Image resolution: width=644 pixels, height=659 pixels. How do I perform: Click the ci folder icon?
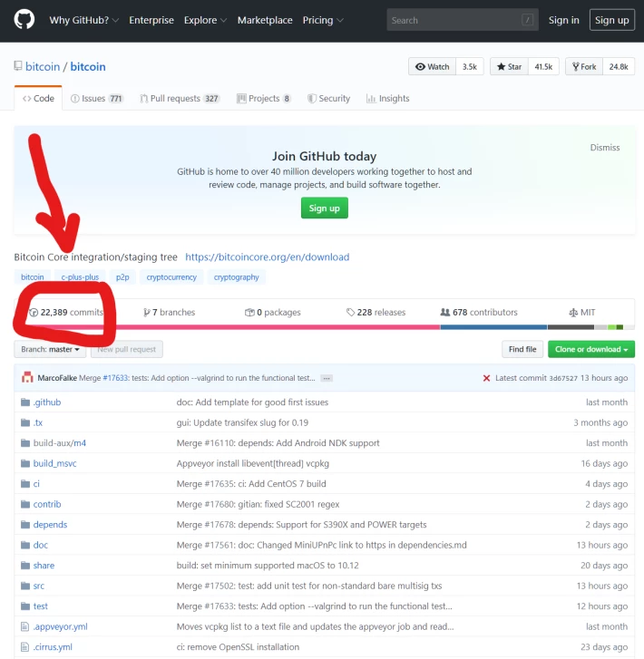point(25,484)
